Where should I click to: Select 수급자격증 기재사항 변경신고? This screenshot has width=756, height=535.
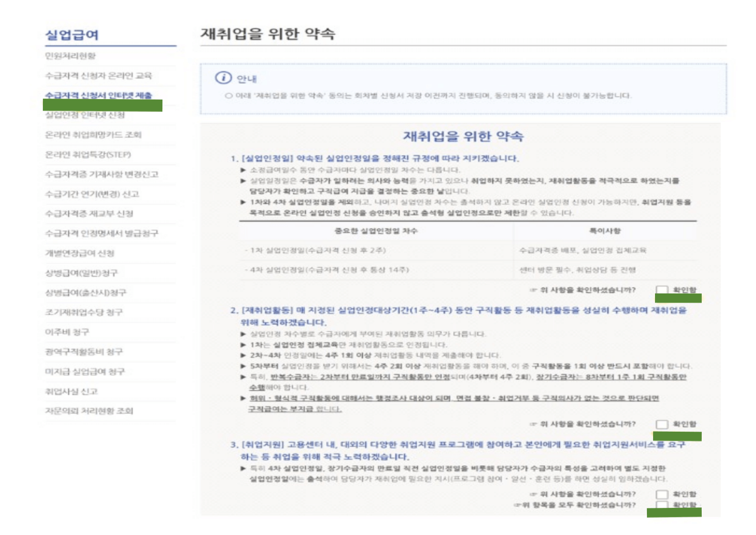click(x=101, y=174)
